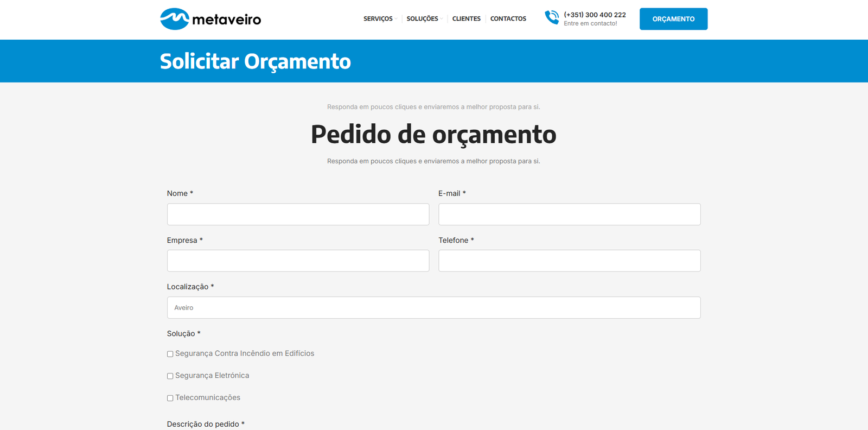Click the (+351) 300 400 222 phone link
This screenshot has height=430, width=868.
(595, 15)
